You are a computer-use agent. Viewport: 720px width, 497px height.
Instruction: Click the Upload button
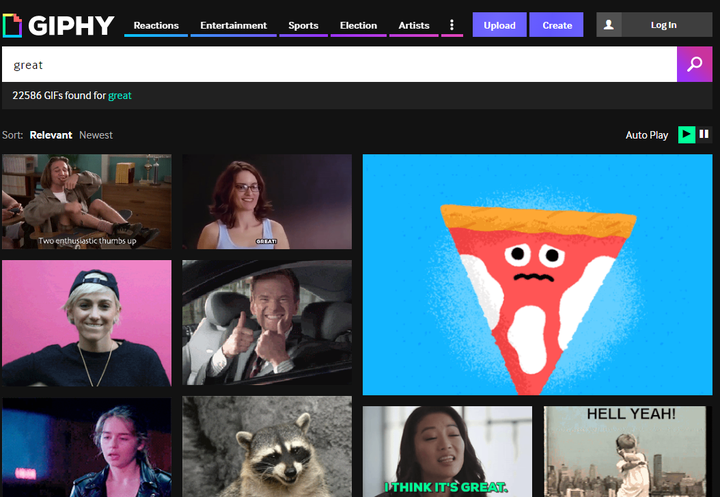[500, 25]
